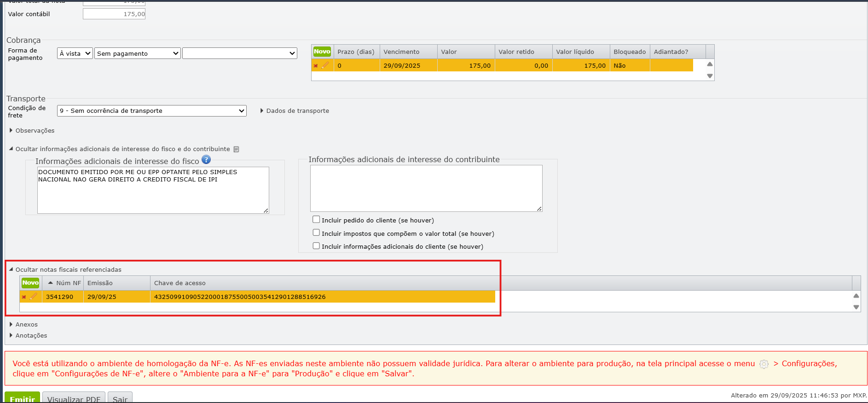Click the Valor column header in payment table
Viewport: 868px width, 403px height.
pos(466,52)
